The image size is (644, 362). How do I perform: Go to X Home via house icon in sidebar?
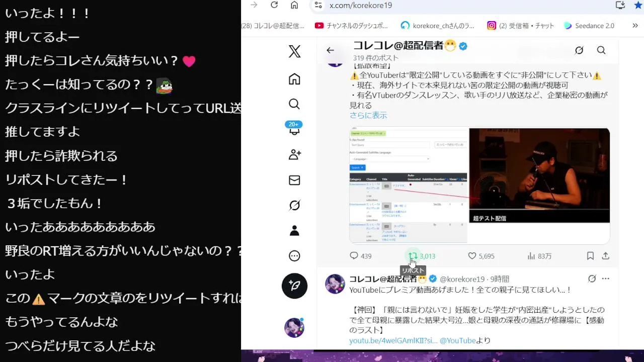click(x=294, y=79)
